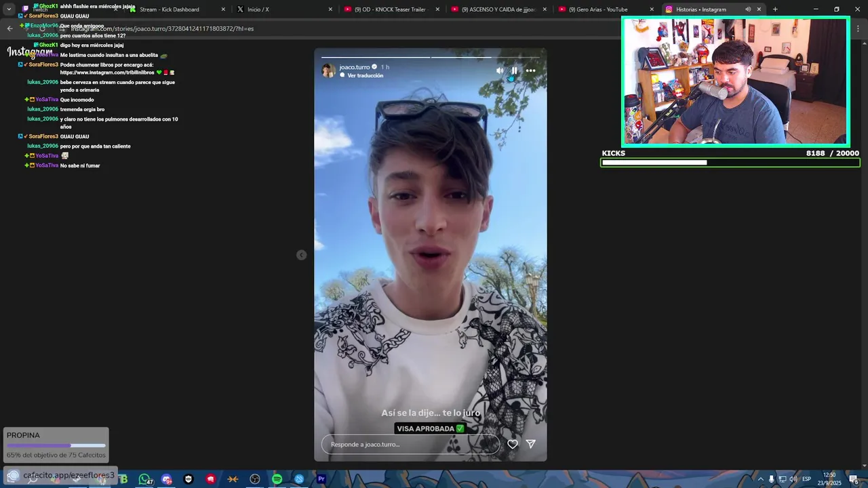Close the Gero Arias YouTube tab
This screenshot has width=868, height=488.
(652, 9)
